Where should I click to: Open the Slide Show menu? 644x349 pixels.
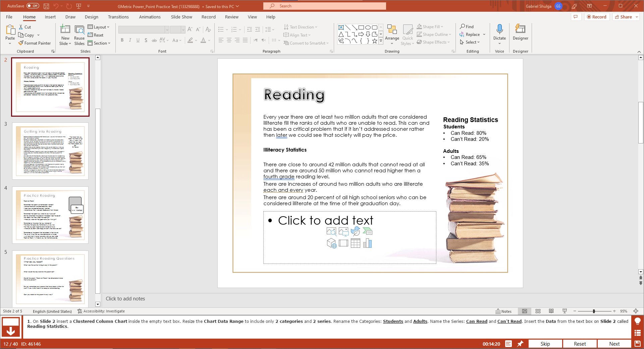tap(181, 17)
